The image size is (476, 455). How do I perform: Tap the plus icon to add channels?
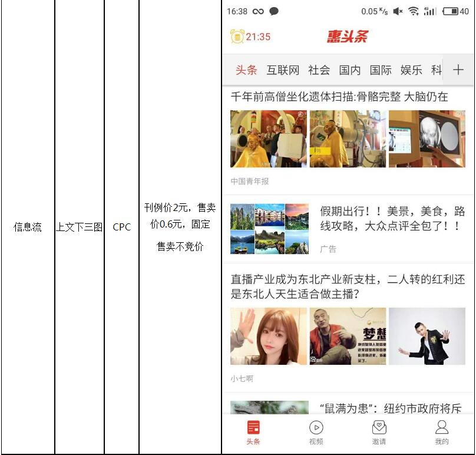458,70
